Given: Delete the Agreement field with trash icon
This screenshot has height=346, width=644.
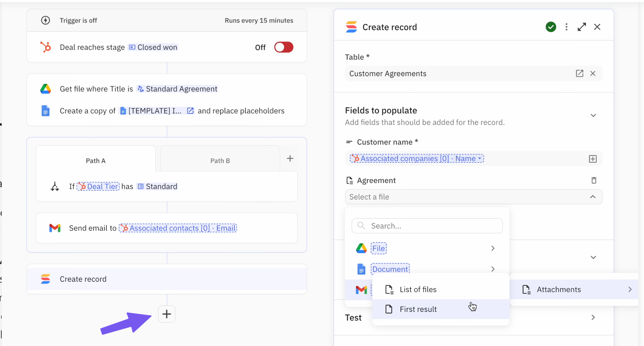Looking at the screenshot, I should tap(594, 180).
